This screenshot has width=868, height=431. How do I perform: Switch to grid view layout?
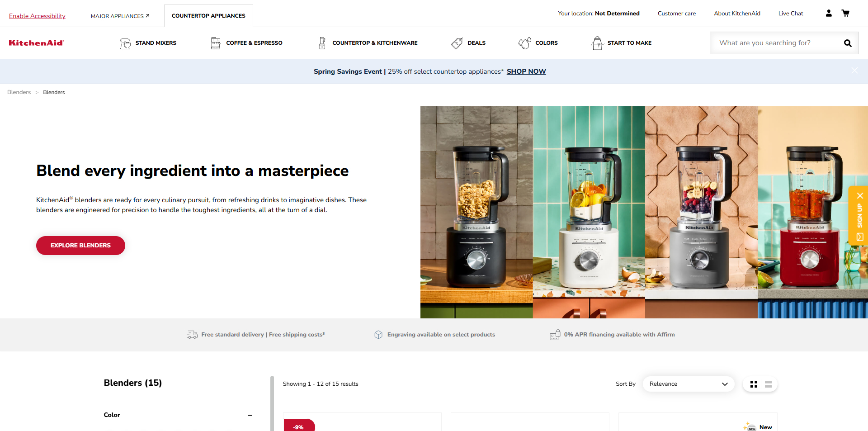(x=754, y=384)
